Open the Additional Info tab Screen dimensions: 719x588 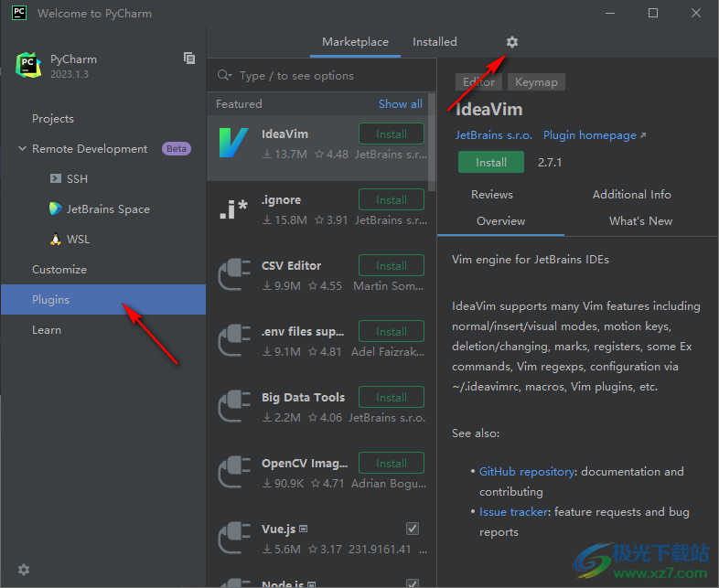[x=631, y=194]
